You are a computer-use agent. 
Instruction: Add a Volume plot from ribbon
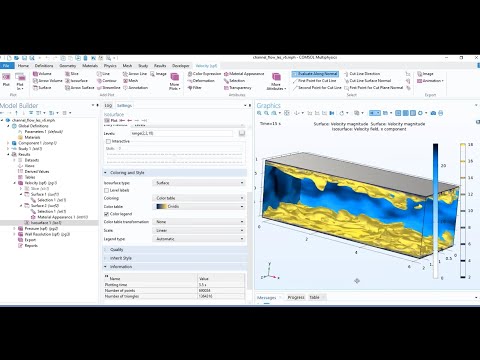[x=42, y=74]
